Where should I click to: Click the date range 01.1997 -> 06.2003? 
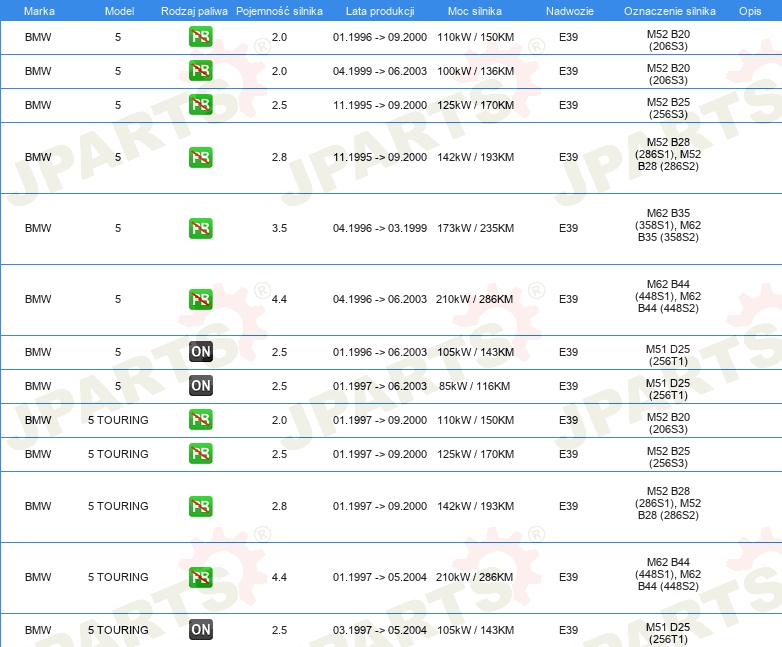[380, 386]
